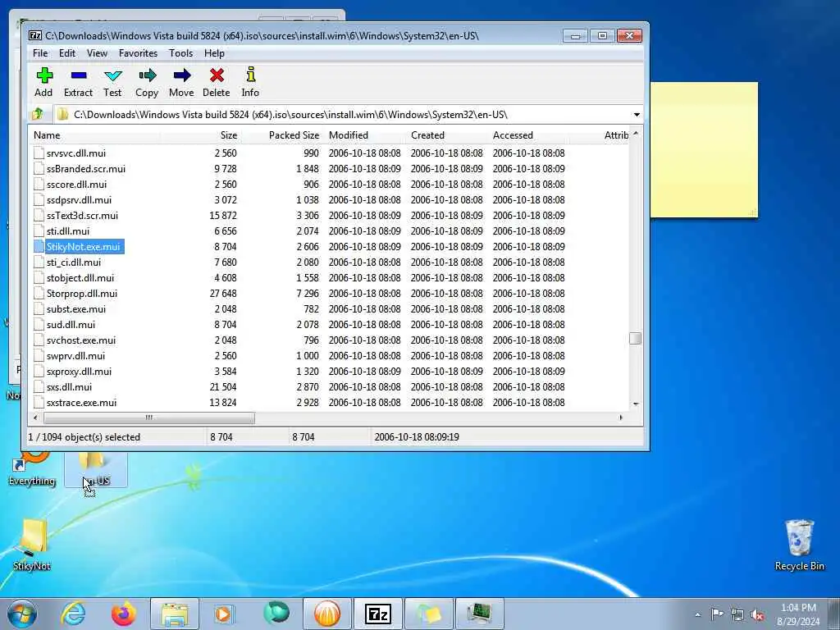Show hidden tray icons arrow

tap(697, 614)
